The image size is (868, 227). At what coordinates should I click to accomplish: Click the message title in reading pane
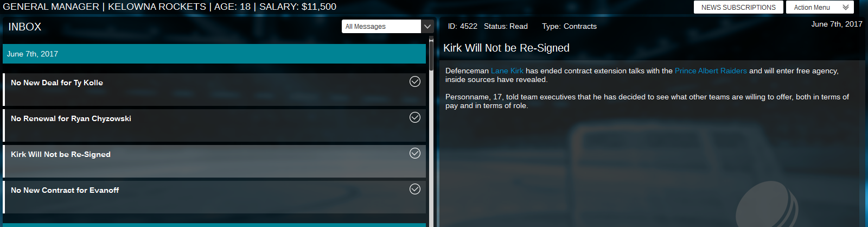pos(506,48)
